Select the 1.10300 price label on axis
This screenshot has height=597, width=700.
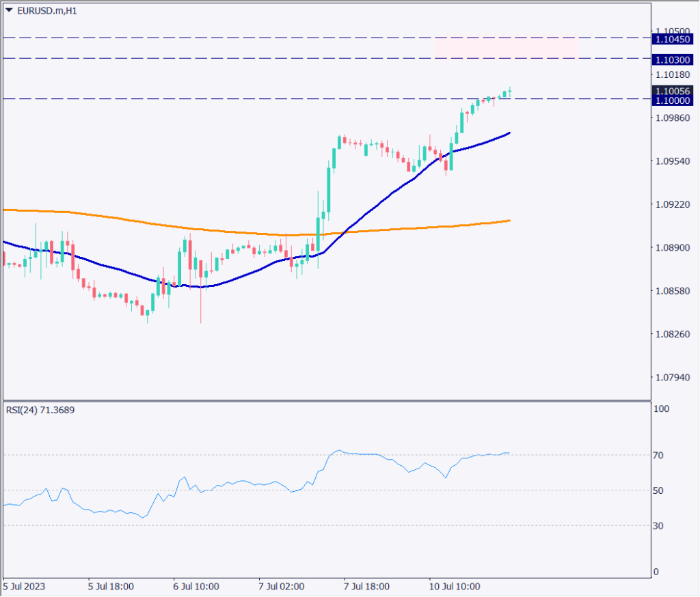(x=673, y=60)
